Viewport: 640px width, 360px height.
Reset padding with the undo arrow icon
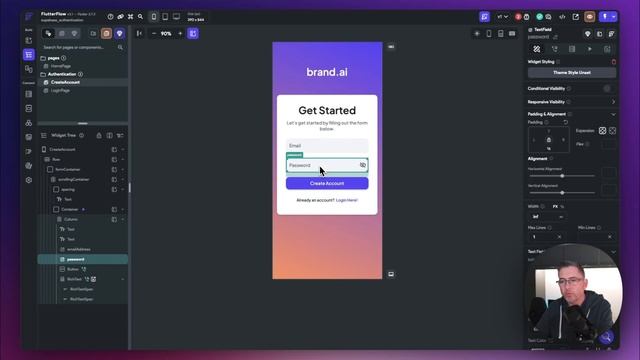pyautogui.click(x=566, y=122)
